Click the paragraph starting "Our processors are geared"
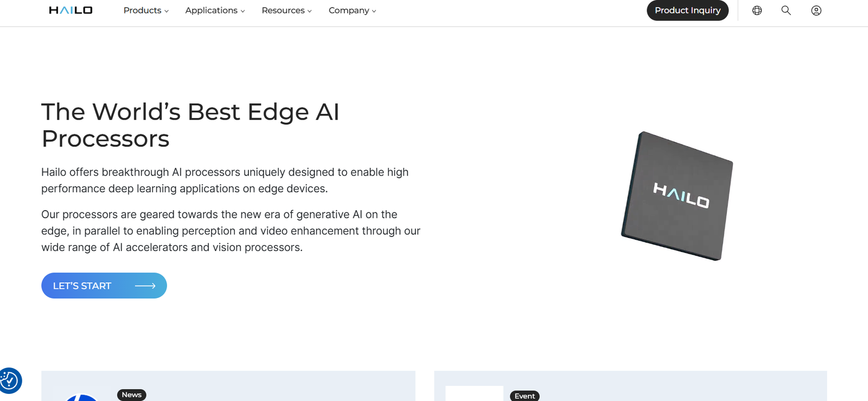 [x=231, y=231]
